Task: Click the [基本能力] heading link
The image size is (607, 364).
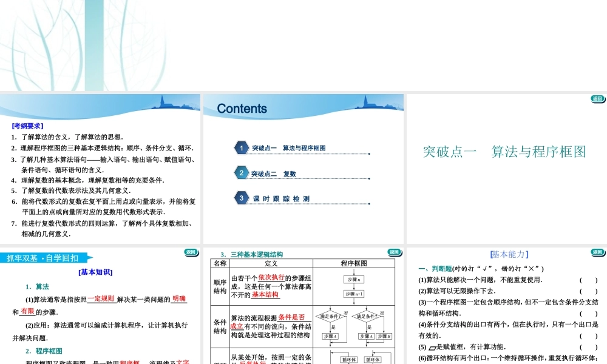Action: pos(509,254)
